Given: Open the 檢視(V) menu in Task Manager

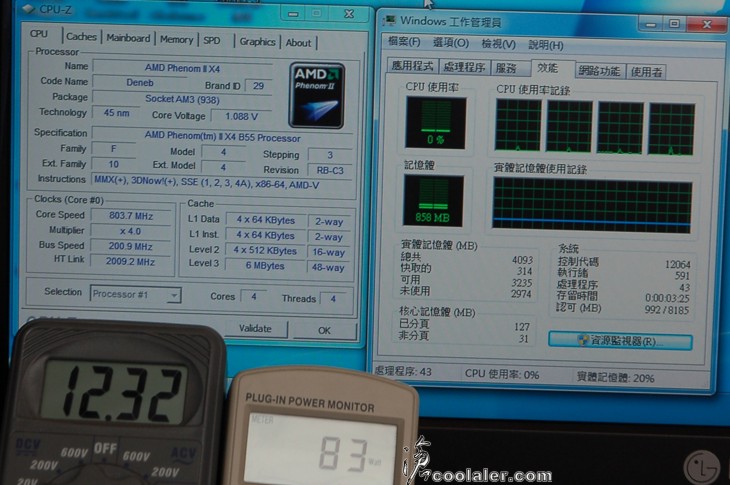Looking at the screenshot, I should point(499,44).
